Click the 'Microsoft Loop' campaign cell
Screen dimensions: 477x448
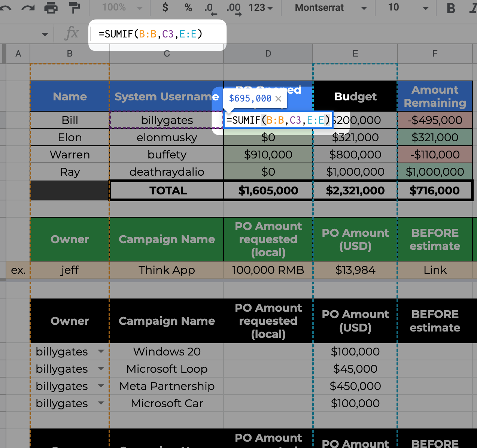[x=167, y=369]
